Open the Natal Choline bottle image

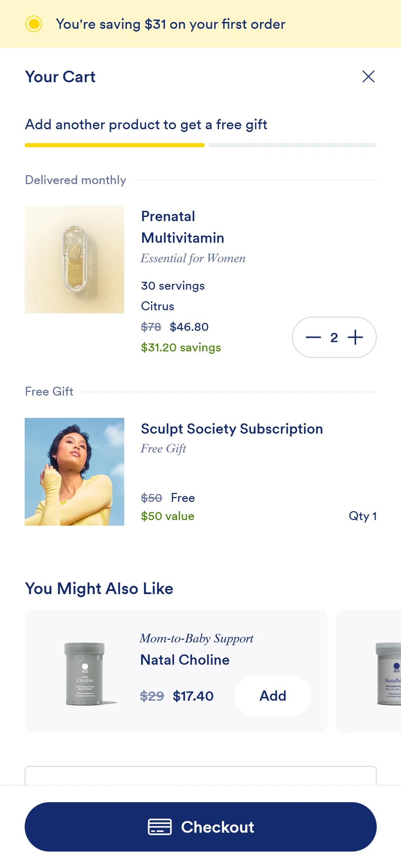pos(85,673)
